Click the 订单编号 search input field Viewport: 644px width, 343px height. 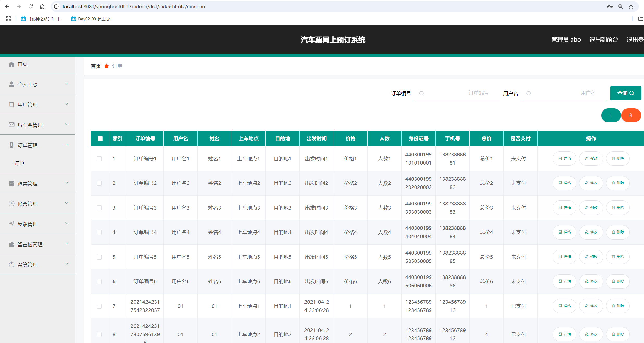coord(457,93)
